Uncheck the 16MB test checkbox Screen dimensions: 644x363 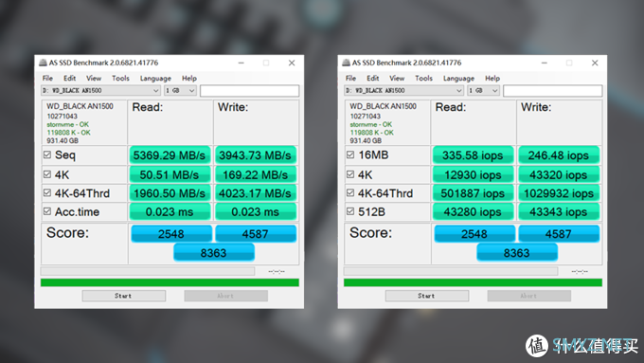350,154
